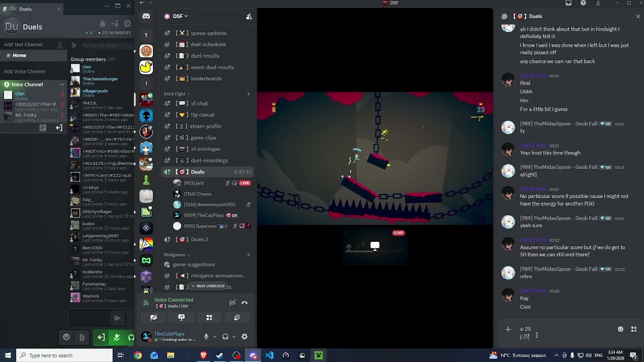Disconnect from the Discord voice channel
This screenshot has height=362, width=644.
pyautogui.click(x=245, y=303)
